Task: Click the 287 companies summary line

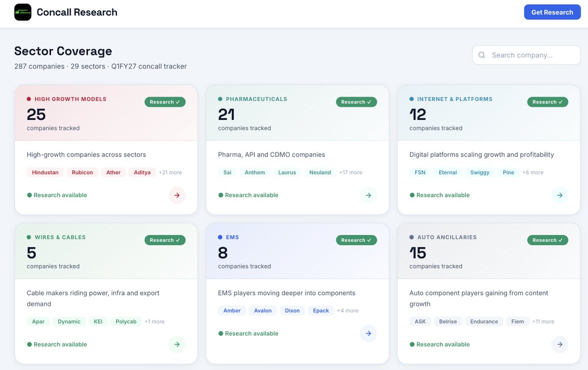Action: 100,66
